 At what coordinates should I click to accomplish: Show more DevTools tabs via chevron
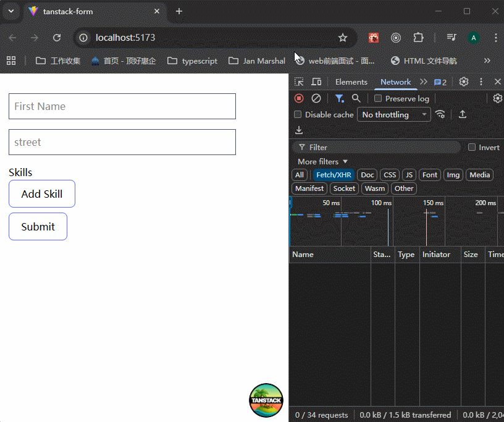tap(423, 82)
